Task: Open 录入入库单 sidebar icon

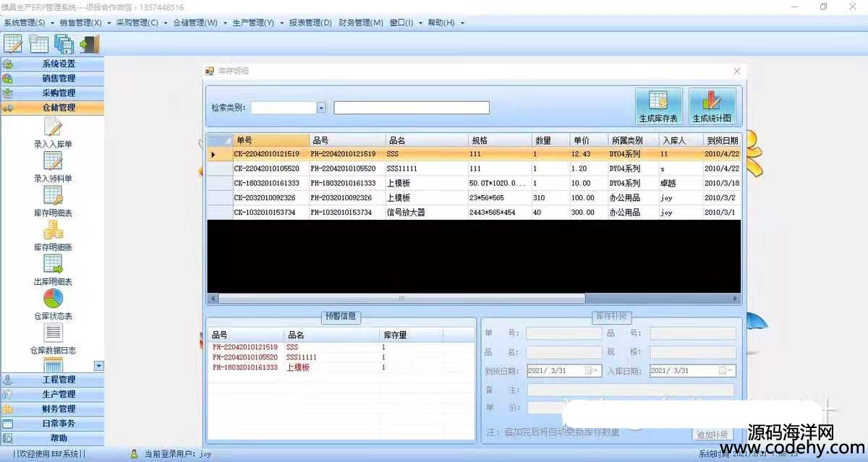Action: [53, 127]
